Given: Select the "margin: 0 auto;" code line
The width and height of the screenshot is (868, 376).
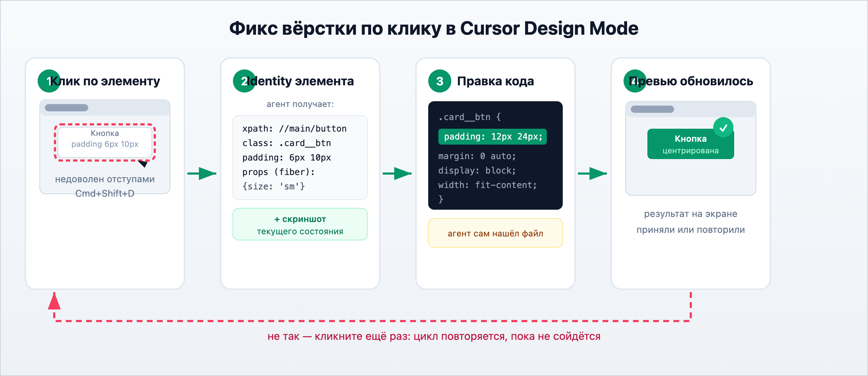Looking at the screenshot, I should click(x=477, y=156).
